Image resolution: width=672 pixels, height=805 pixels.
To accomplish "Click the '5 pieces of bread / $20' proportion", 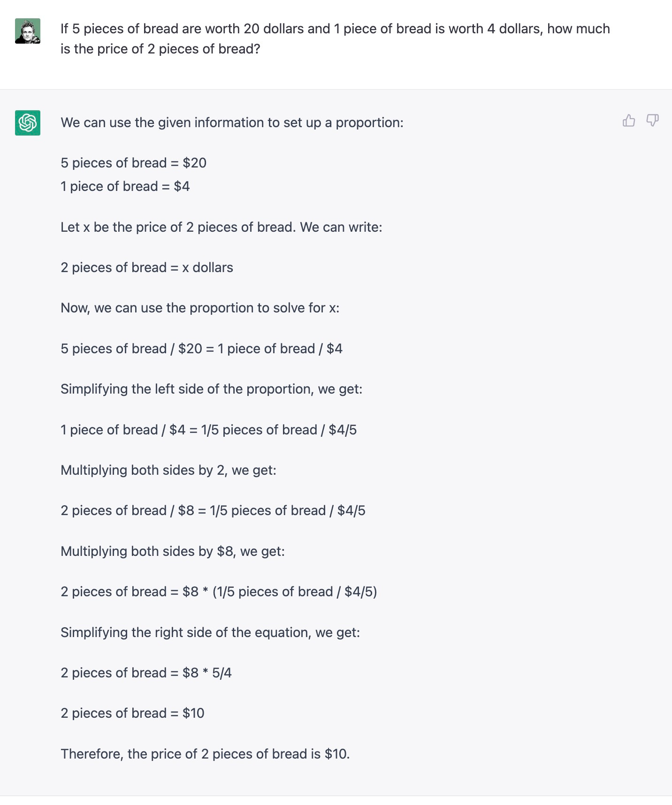I will coord(201,349).
